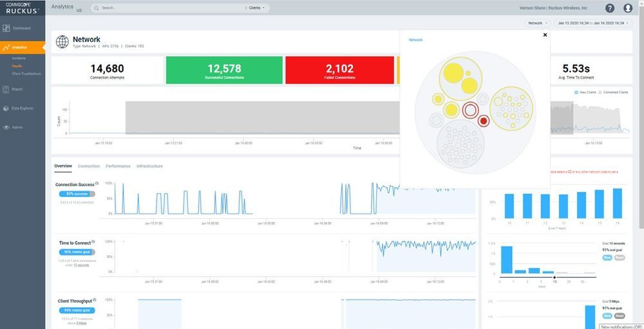This screenshot has width=644, height=329.
Task: Click Save for Time to Connect goal
Action: point(607,256)
